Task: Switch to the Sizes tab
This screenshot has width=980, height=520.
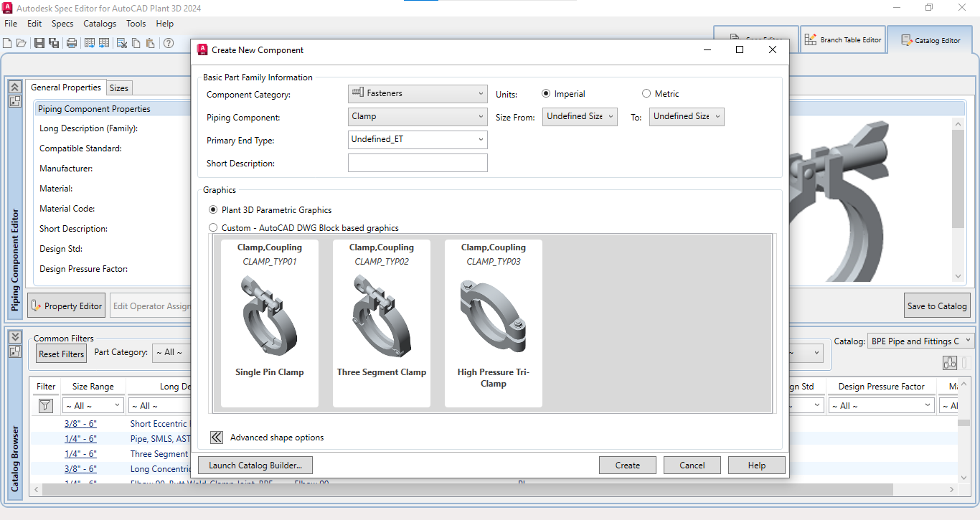Action: [119, 88]
